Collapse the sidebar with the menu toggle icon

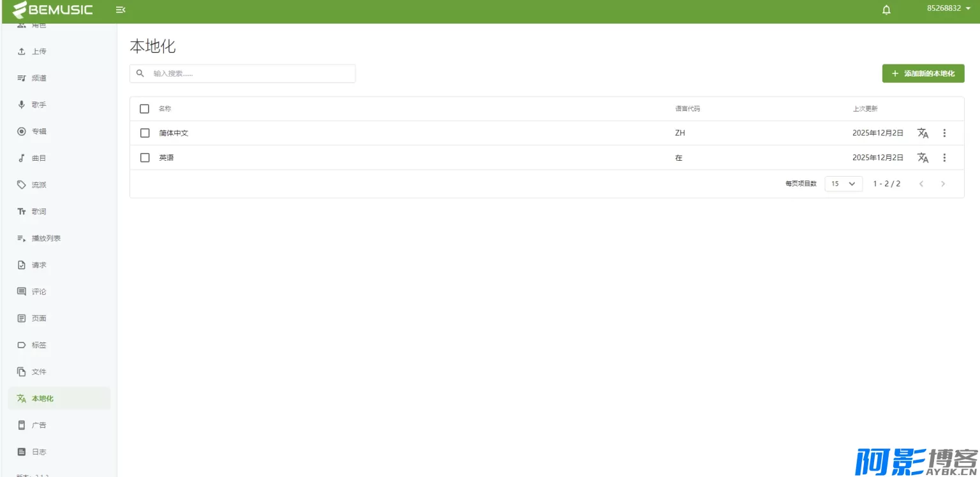pyautogui.click(x=120, y=10)
